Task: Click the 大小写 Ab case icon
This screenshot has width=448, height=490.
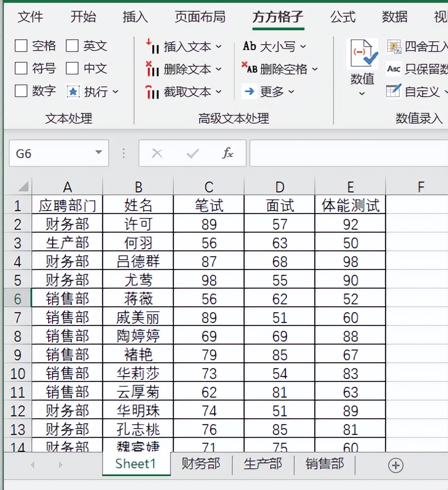Action: [x=250, y=46]
